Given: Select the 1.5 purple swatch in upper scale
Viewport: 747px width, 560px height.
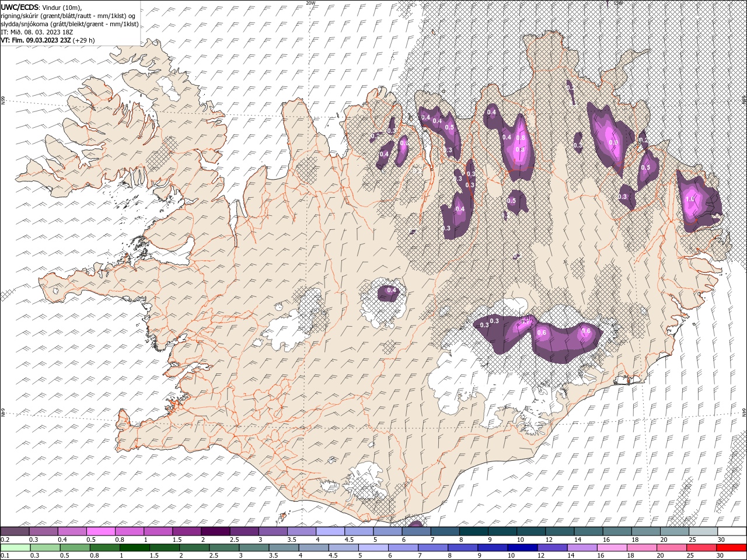Looking at the screenshot, I should [187, 531].
